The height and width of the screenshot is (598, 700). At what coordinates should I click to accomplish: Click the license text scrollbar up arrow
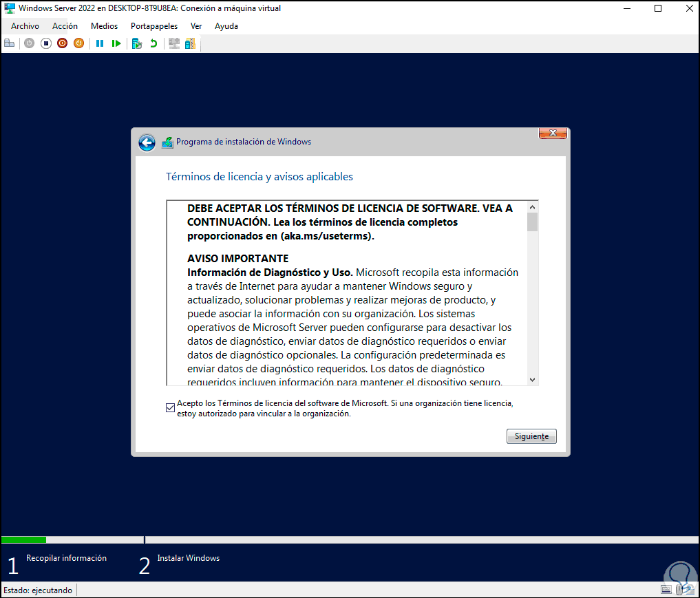[532, 207]
